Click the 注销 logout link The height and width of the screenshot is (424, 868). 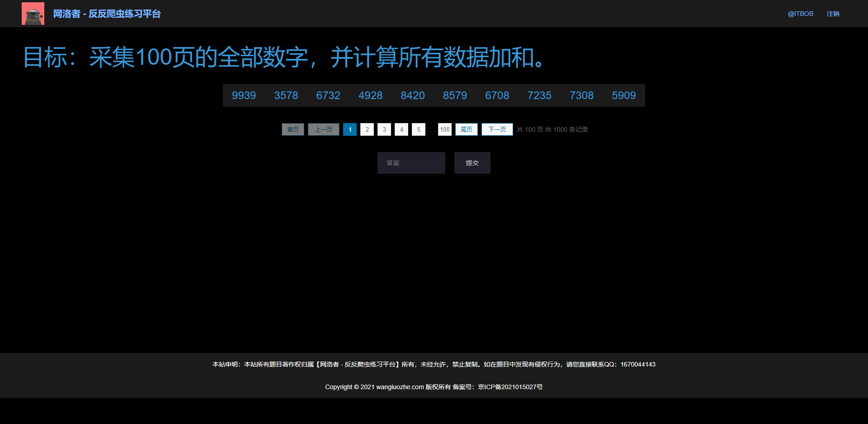point(833,14)
